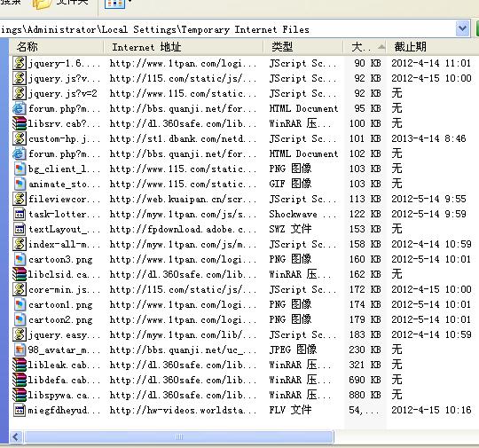
Task: Click the 2012-5-14 9:55 date cell
Action: [428, 199]
